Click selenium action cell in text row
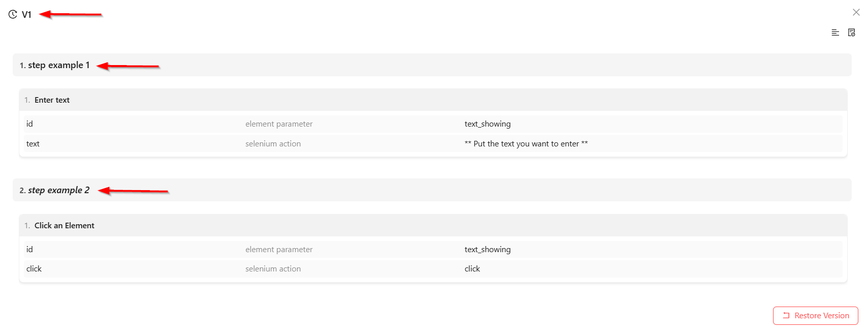Image resolution: width=868 pixels, height=334 pixels. pos(273,144)
